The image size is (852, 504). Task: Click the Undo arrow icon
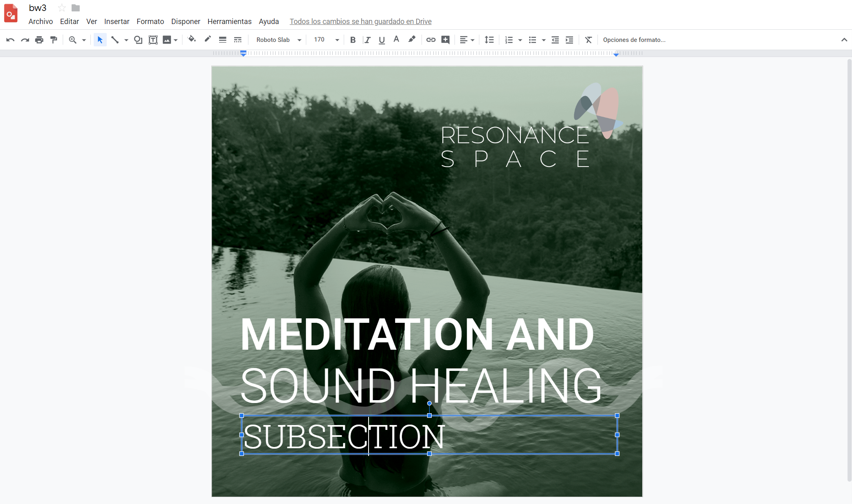(10, 40)
